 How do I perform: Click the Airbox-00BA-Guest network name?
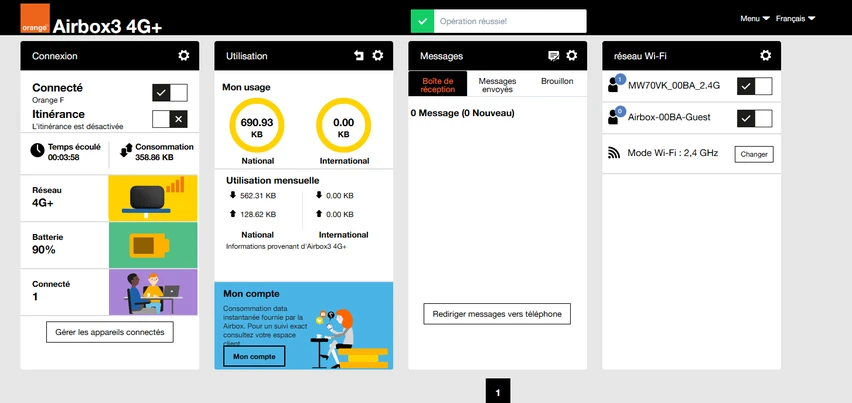669,117
